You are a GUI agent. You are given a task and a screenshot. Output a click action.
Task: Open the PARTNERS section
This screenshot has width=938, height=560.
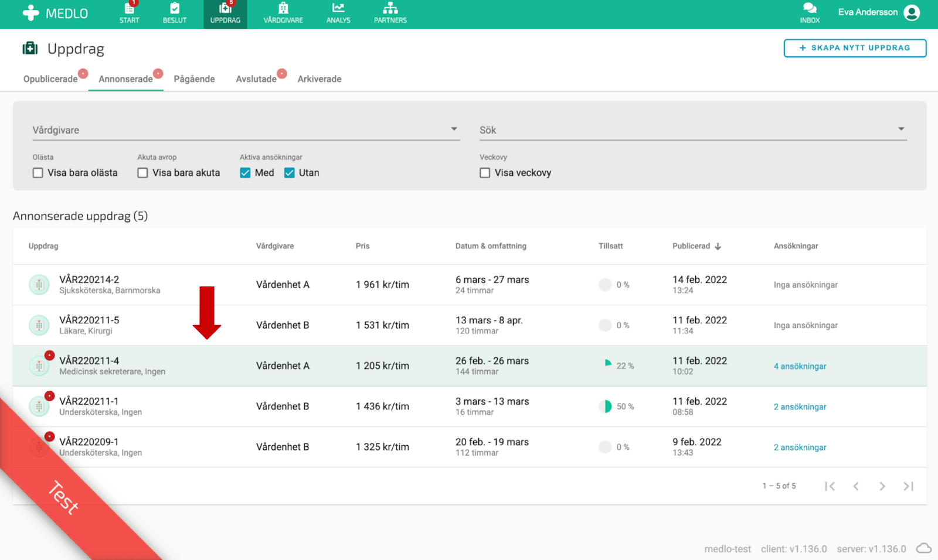coord(390,13)
